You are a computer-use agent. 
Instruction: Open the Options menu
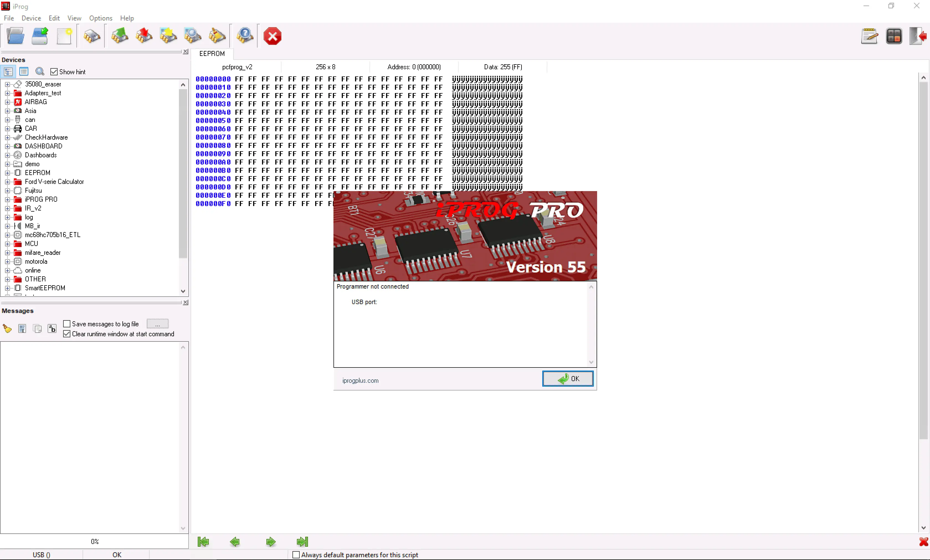tap(101, 18)
